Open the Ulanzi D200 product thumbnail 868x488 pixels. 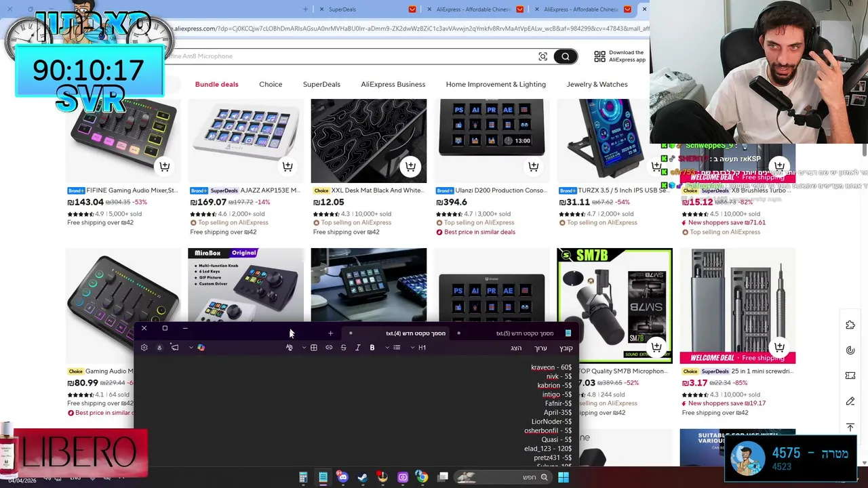(x=492, y=141)
